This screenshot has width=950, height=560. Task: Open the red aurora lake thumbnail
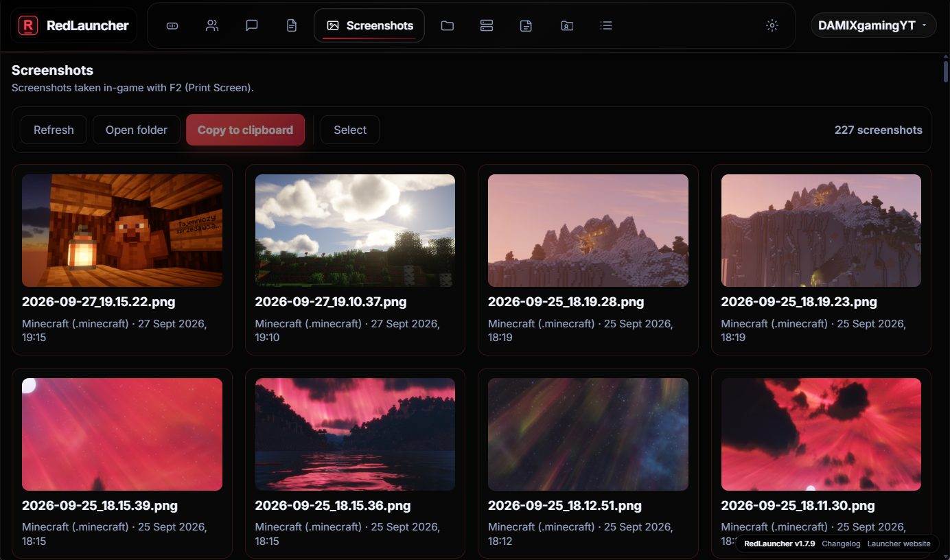coord(355,434)
